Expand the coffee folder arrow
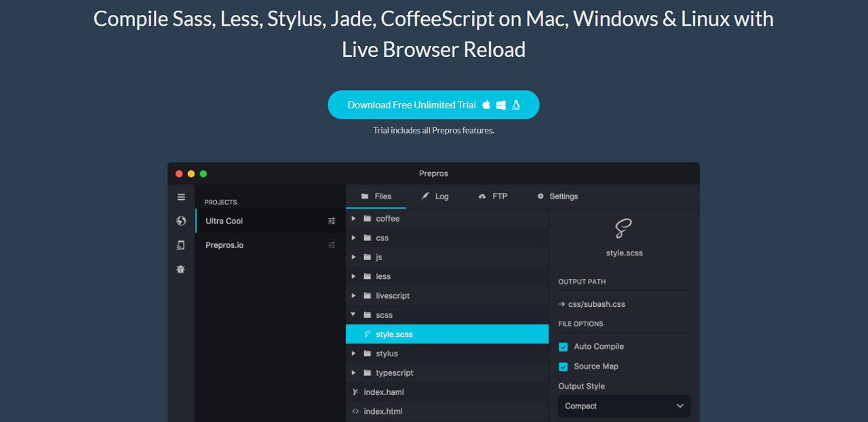This screenshot has width=868, height=422. click(353, 219)
